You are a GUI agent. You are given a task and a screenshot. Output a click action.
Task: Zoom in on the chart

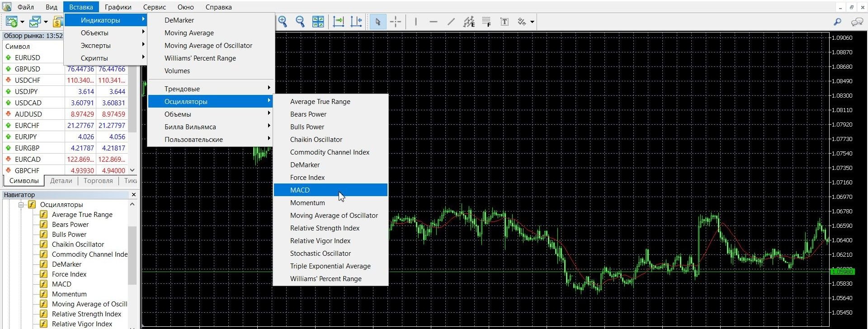click(x=283, y=22)
